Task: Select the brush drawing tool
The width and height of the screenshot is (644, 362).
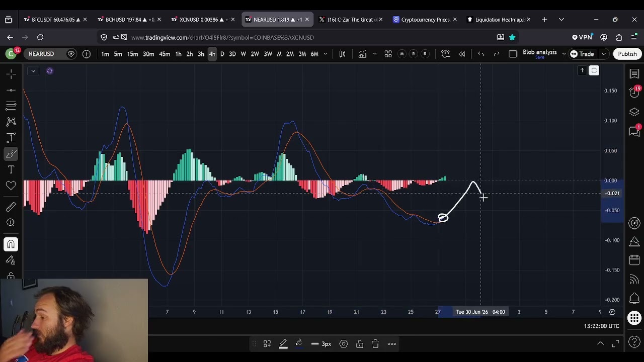Action: click(11, 154)
